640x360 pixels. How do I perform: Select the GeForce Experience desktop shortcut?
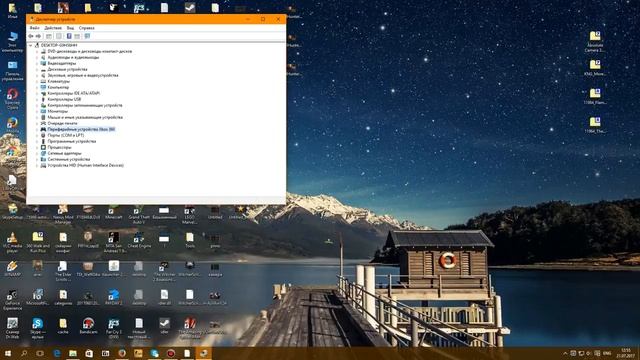pyautogui.click(x=12, y=300)
